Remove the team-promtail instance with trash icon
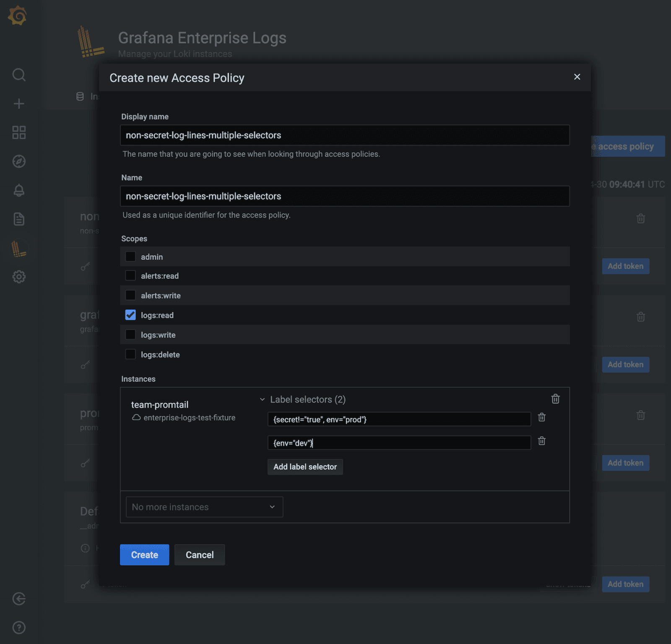 tap(555, 399)
